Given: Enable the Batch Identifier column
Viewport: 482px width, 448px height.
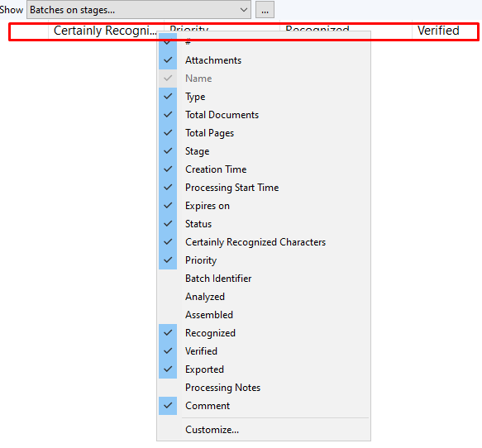Looking at the screenshot, I should pyautogui.click(x=265, y=279).
